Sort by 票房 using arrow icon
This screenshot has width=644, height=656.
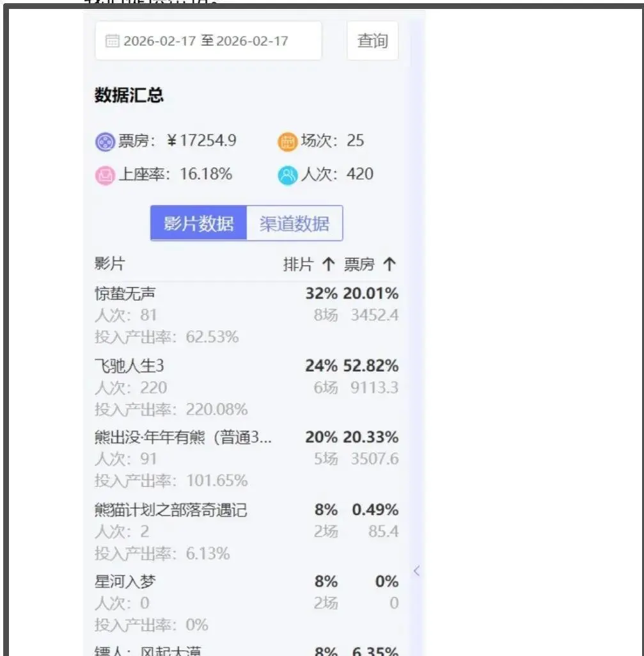pos(389,264)
